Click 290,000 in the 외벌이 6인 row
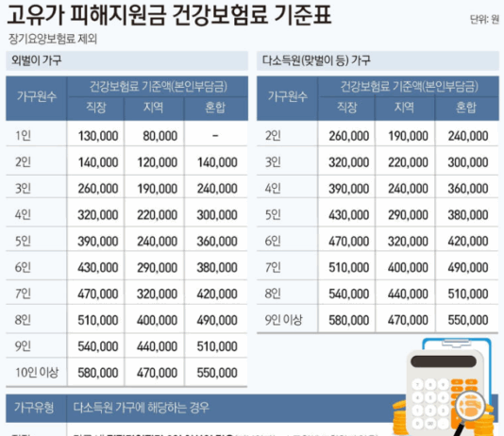This screenshot has width=504, height=436. point(158,268)
